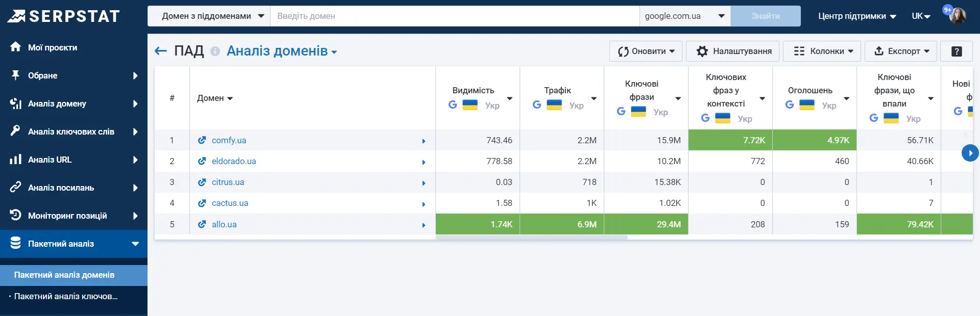Select Пакетний аналіз доменів menu item
The height and width of the screenshot is (316, 980).
[73, 275]
